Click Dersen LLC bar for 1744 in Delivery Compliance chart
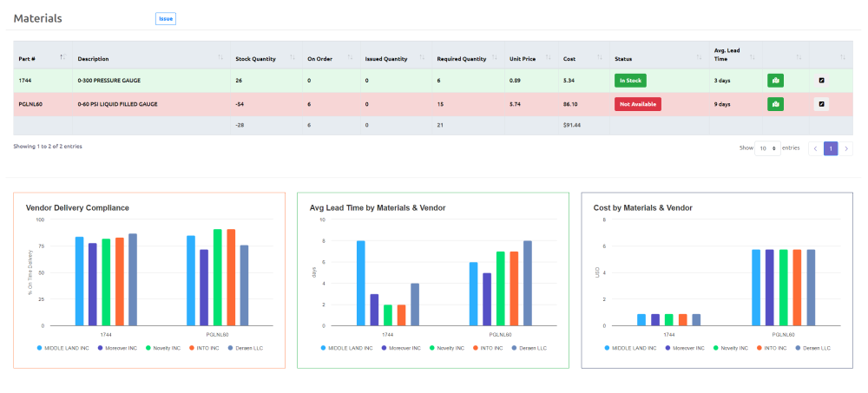This screenshot has width=868, height=393. coord(133,280)
